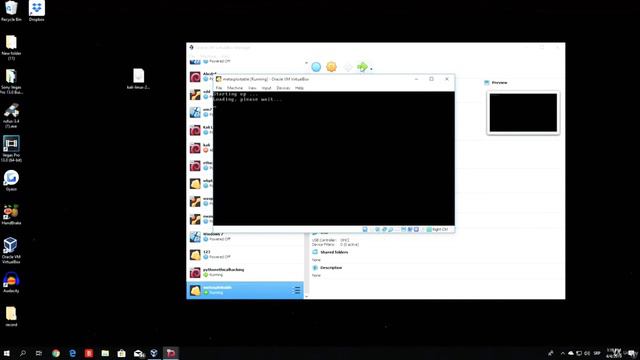The width and height of the screenshot is (640, 360).
Task: Maximize the metasploitable VM window
Action: coord(431,79)
